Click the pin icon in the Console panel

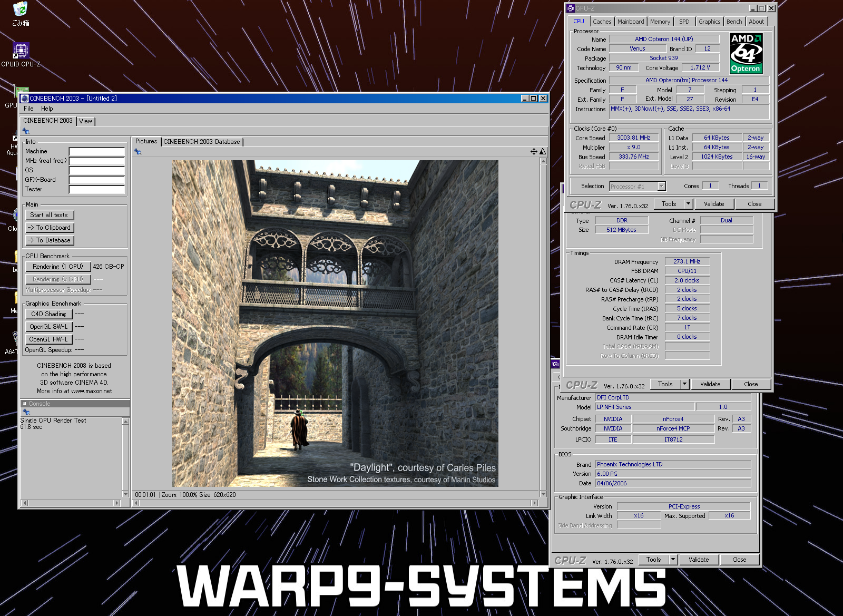[x=26, y=412]
